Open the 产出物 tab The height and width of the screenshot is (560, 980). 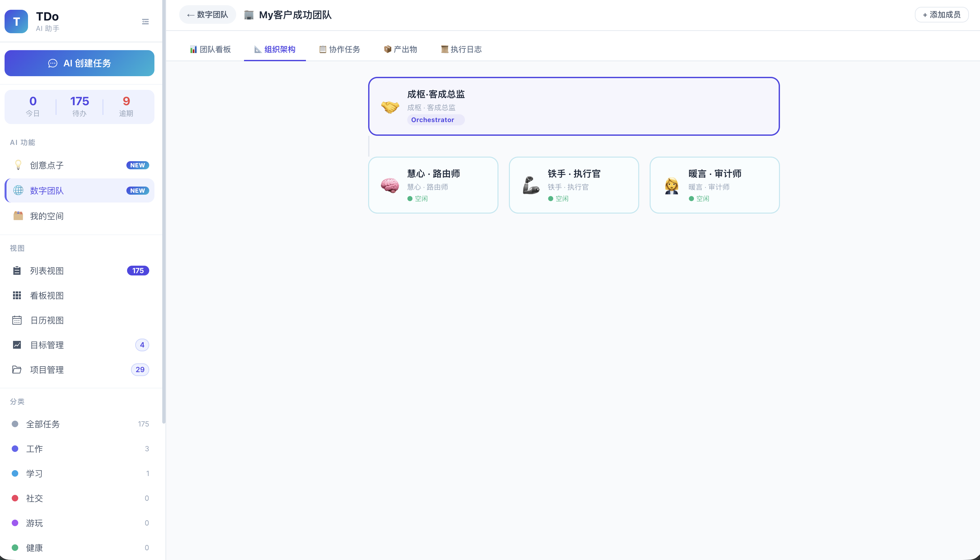click(x=400, y=49)
